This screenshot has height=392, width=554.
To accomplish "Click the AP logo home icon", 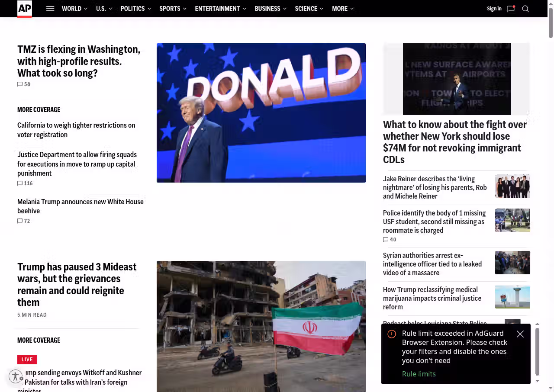I will [25, 9].
